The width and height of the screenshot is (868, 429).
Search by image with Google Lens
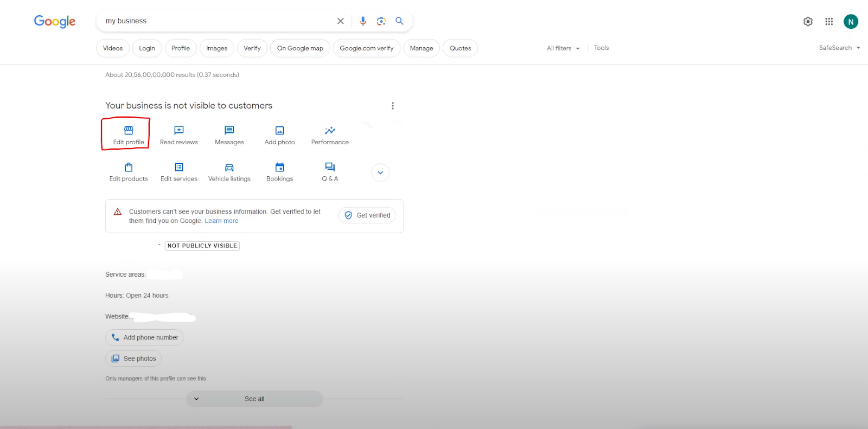click(381, 21)
